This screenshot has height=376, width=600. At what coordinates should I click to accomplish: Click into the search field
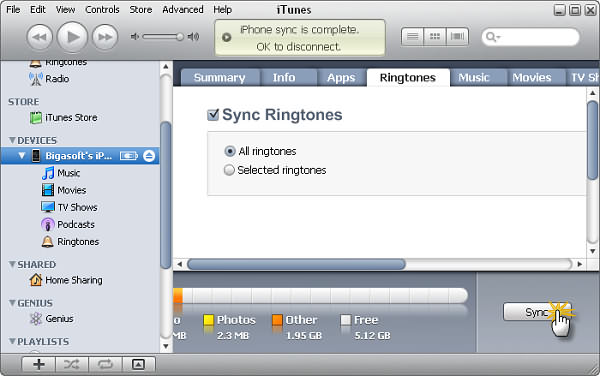(x=531, y=37)
